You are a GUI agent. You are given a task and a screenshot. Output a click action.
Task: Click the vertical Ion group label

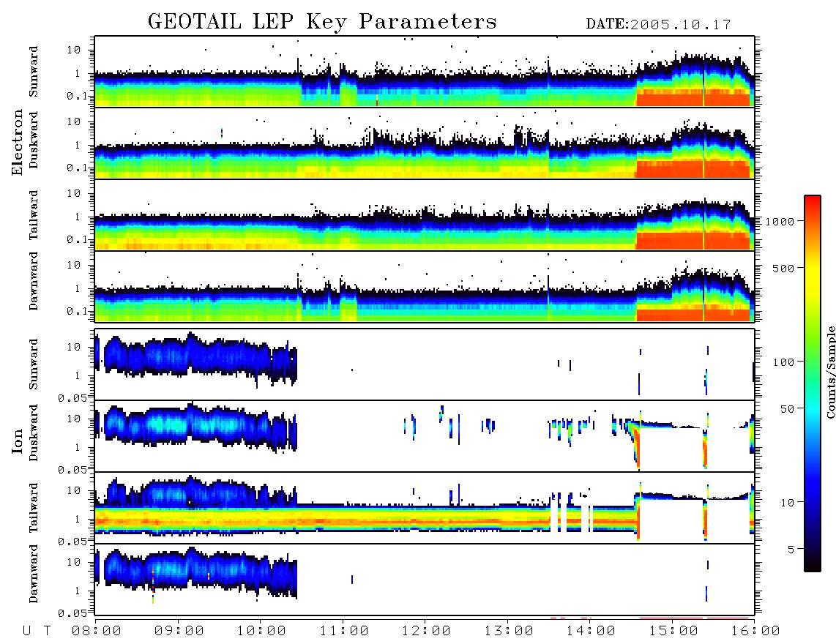point(18,441)
